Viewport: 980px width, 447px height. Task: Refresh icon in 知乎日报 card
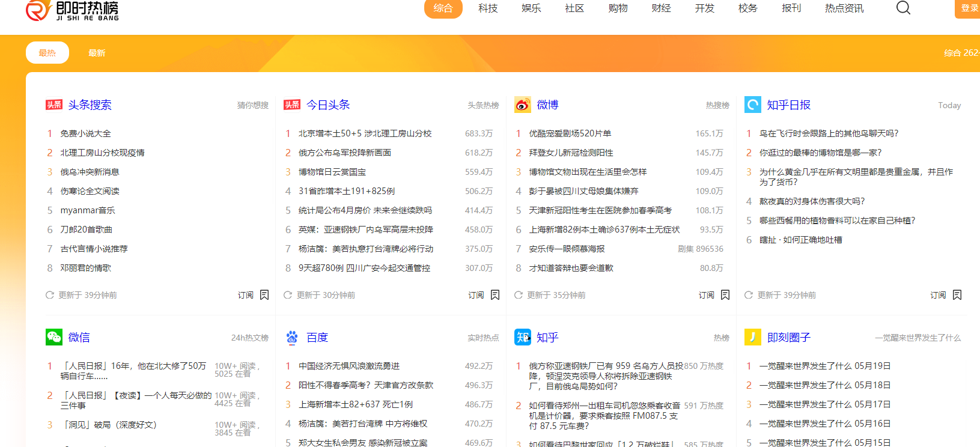(749, 295)
